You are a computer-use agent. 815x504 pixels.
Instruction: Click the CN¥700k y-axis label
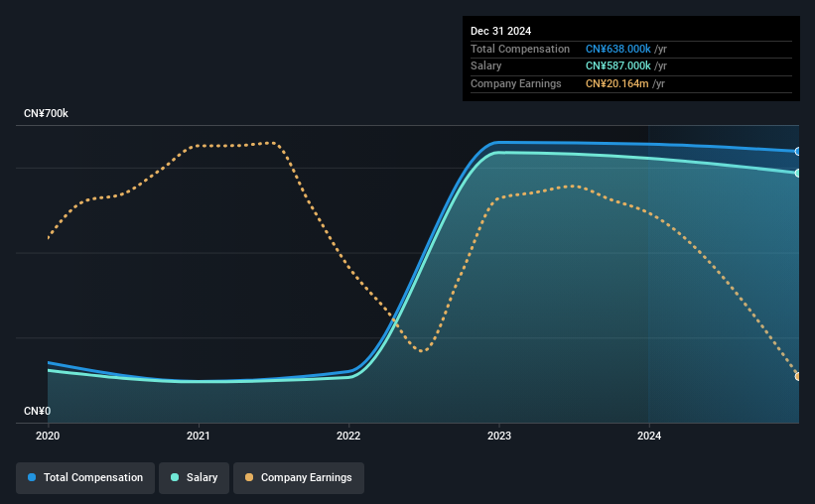pyautogui.click(x=46, y=113)
